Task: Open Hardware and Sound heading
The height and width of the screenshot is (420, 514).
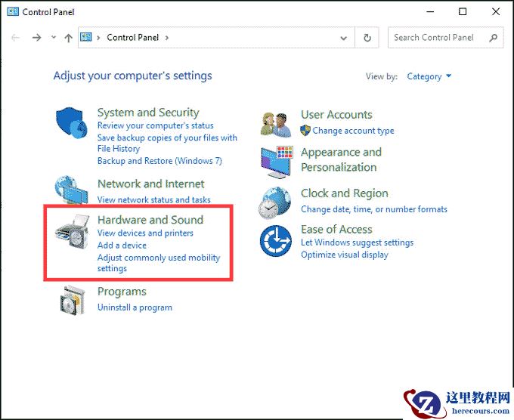Action: point(150,220)
